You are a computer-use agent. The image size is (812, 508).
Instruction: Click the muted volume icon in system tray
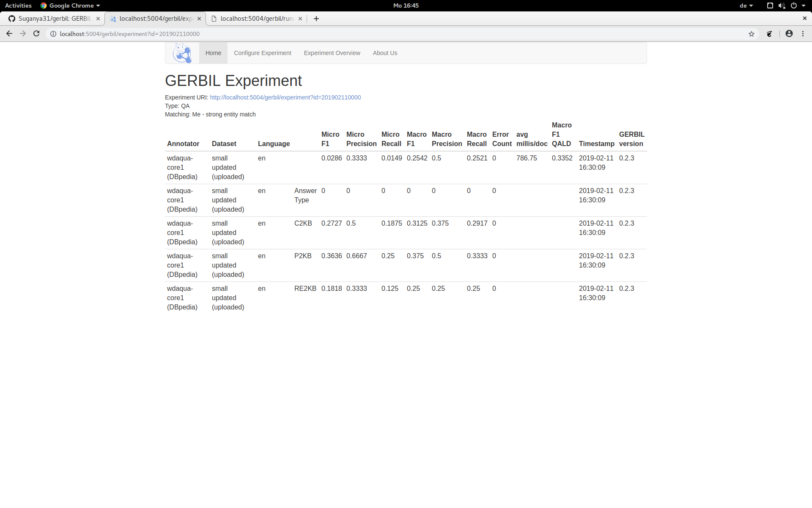coord(782,6)
